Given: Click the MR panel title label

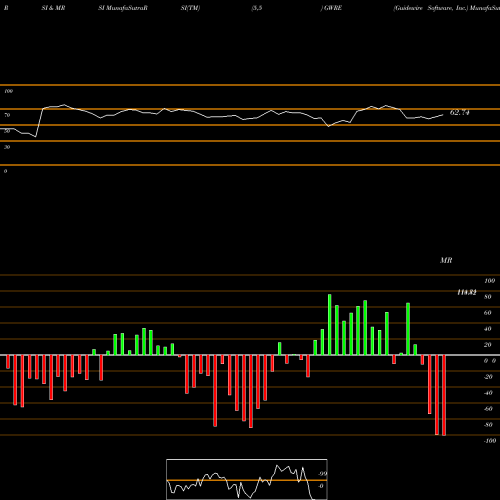Looking at the screenshot, I should coord(446,260).
